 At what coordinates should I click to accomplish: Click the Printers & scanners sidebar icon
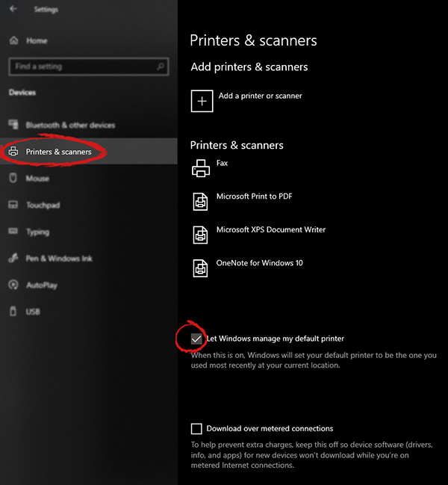pos(13,151)
